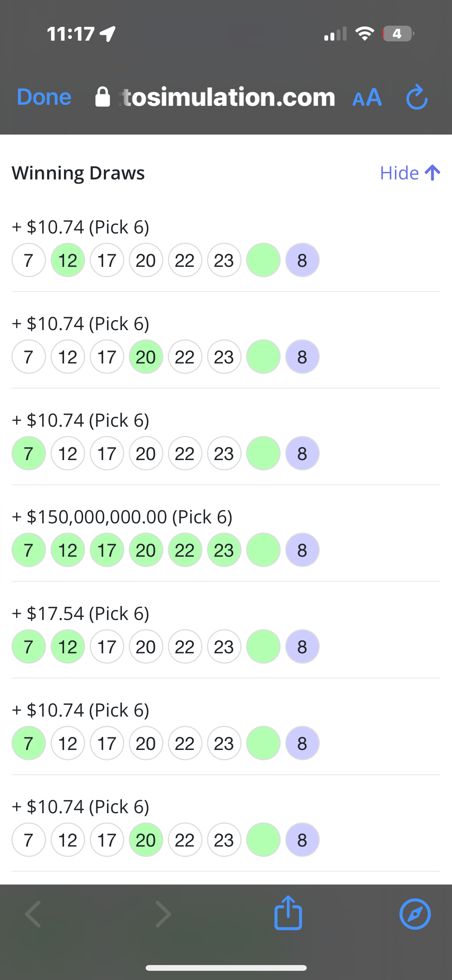Tap the $150,000,000.00 (Pick 6) draw label
This screenshot has width=452, height=980.
click(122, 517)
